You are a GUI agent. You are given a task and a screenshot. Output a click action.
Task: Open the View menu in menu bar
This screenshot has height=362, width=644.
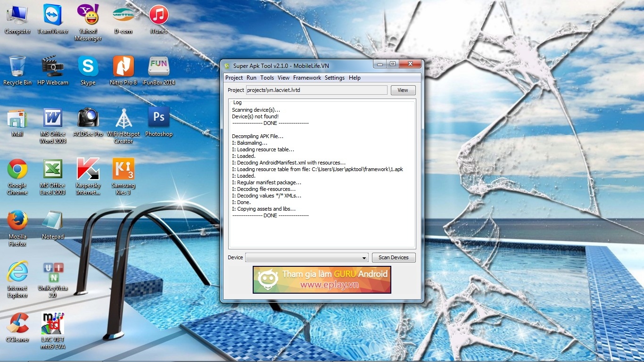pos(283,78)
